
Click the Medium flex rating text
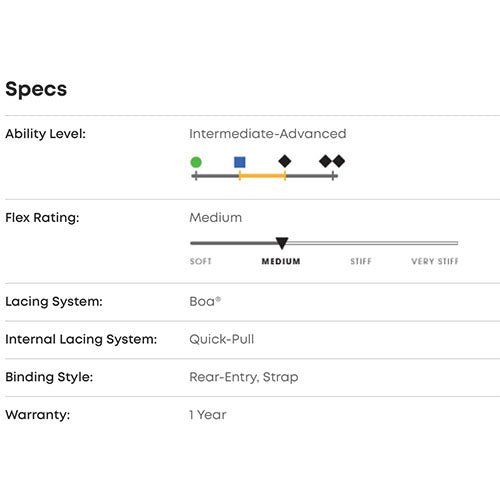point(216,218)
